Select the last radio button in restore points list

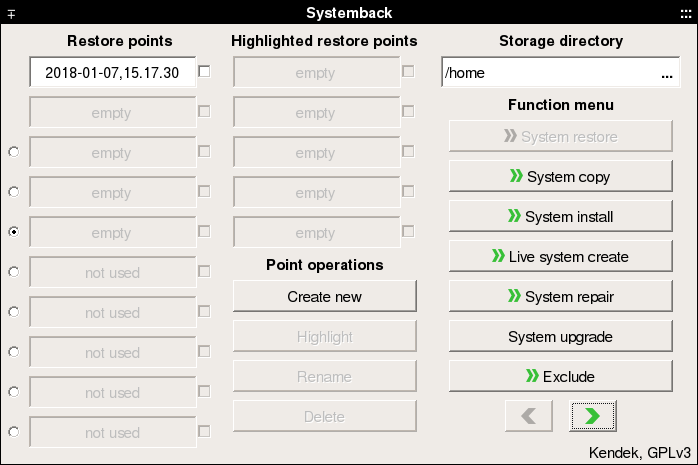click(x=14, y=432)
